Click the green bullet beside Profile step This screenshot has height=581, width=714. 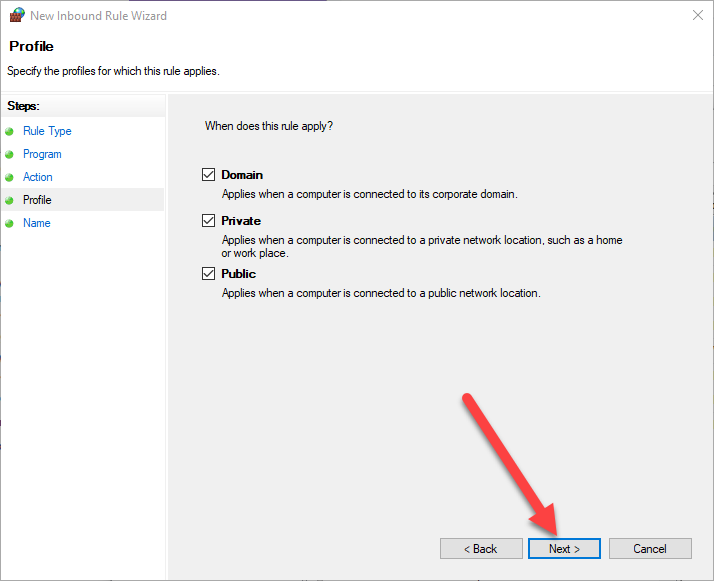10,200
